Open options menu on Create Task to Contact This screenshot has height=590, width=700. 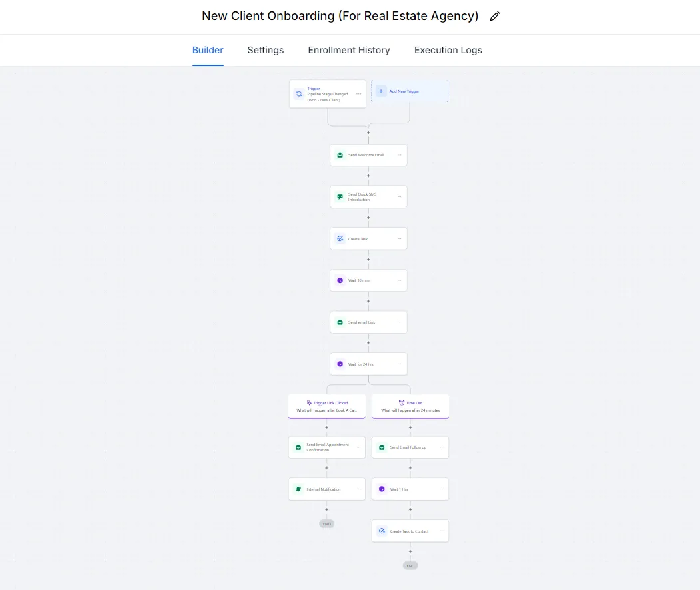pyautogui.click(x=442, y=531)
